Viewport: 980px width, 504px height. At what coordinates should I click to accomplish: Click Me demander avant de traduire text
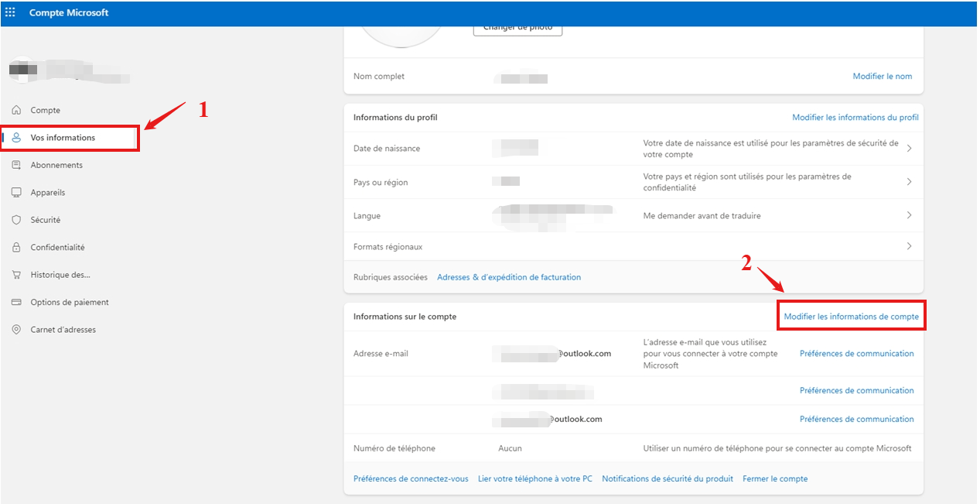pyautogui.click(x=702, y=216)
